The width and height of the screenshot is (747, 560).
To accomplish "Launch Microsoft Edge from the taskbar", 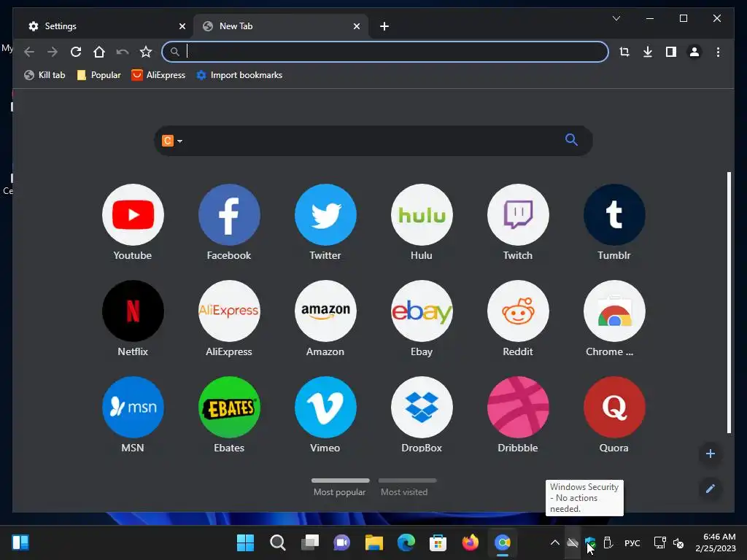I will pos(406,542).
